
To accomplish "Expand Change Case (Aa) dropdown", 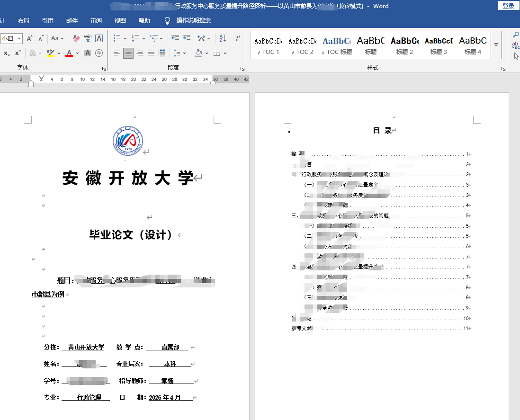I will pyautogui.click(x=57, y=38).
